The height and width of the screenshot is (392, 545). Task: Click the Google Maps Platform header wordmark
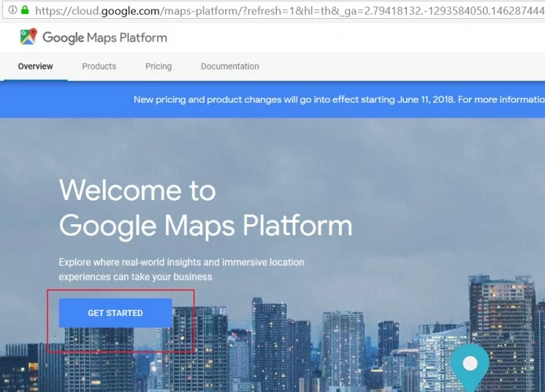104,38
